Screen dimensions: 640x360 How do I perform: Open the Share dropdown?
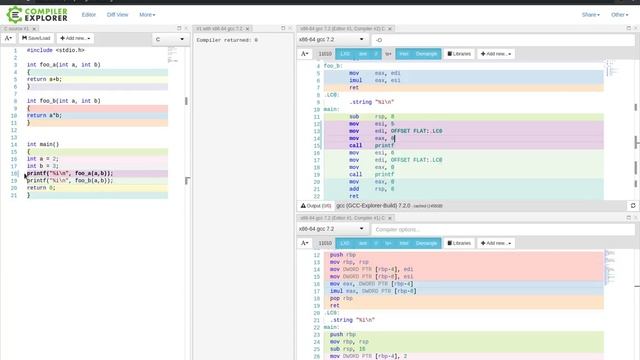(590, 15)
